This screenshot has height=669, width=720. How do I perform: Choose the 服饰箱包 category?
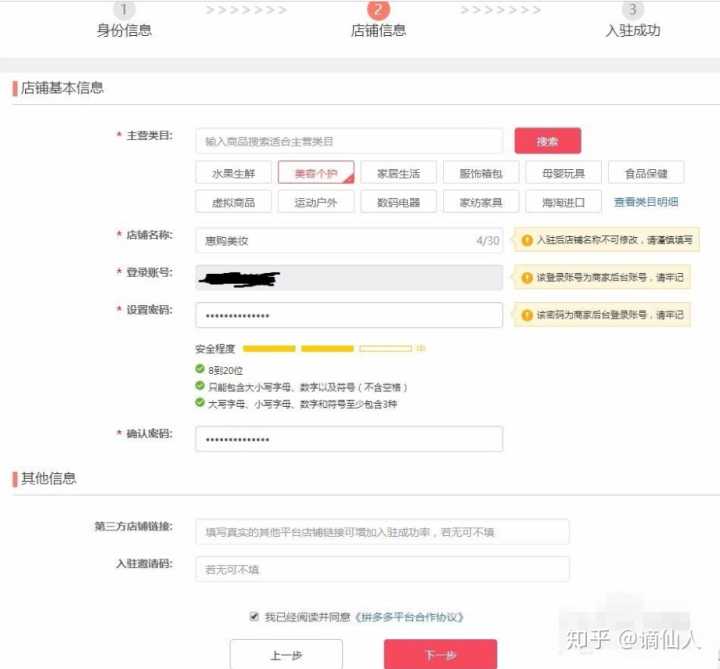click(481, 173)
